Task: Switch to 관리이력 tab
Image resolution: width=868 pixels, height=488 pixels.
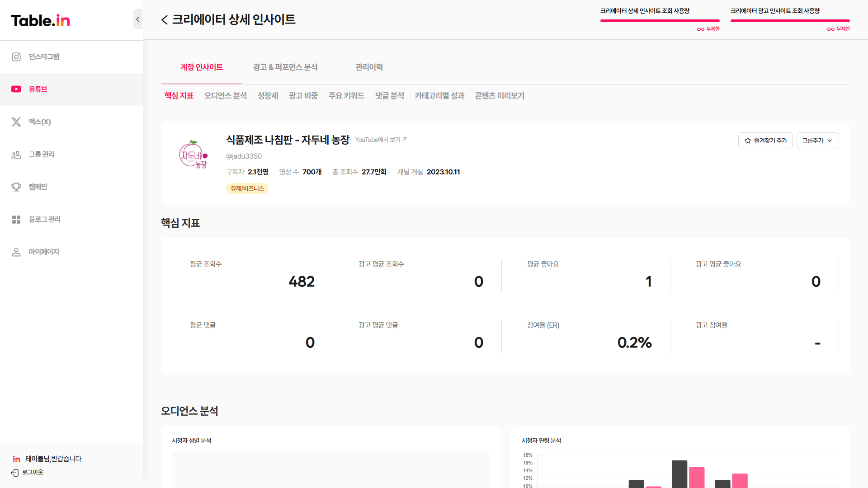Action: coord(369,67)
